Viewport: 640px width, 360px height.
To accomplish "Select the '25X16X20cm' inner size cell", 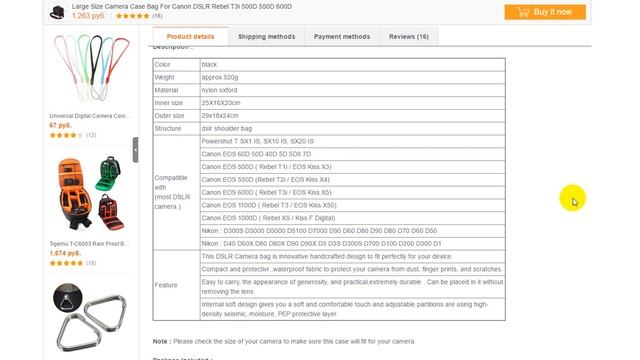I will tap(353, 103).
